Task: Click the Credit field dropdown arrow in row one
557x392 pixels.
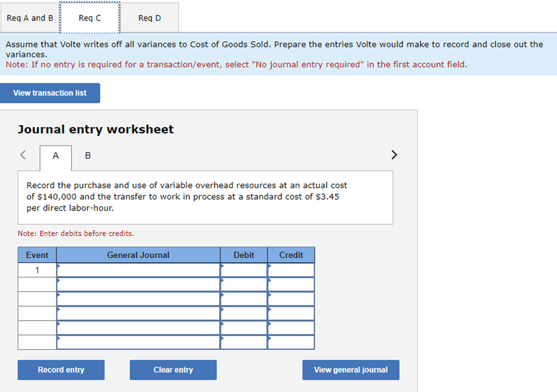Action: click(x=270, y=266)
